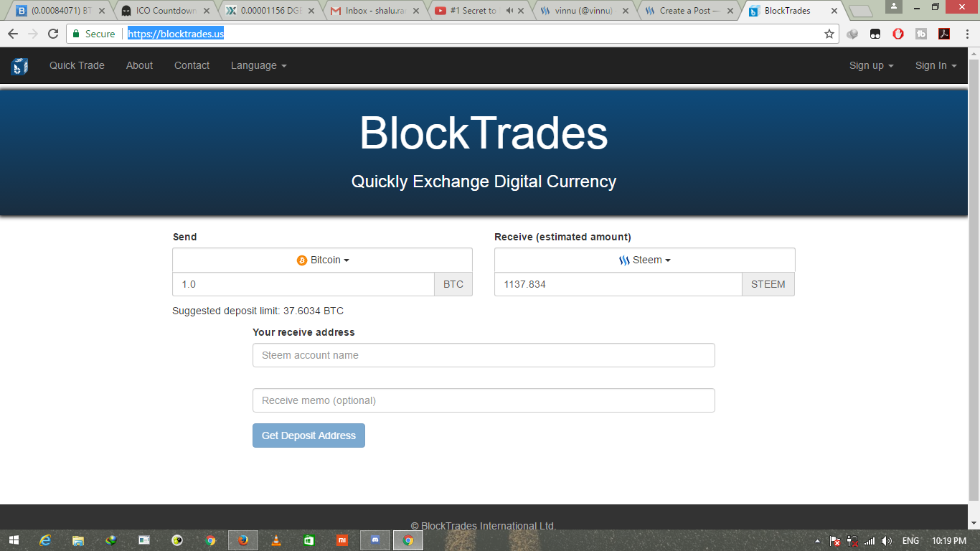Click the volume speaker tray icon
980x551 pixels.
click(887, 541)
